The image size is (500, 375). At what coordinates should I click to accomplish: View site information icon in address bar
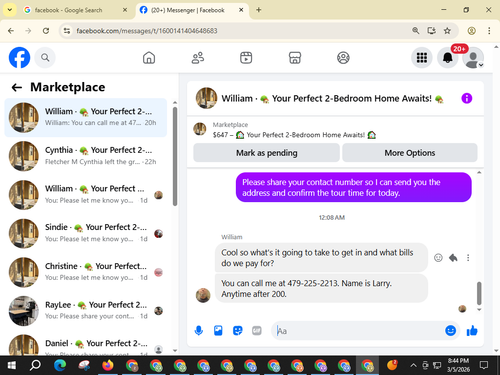coord(67,31)
